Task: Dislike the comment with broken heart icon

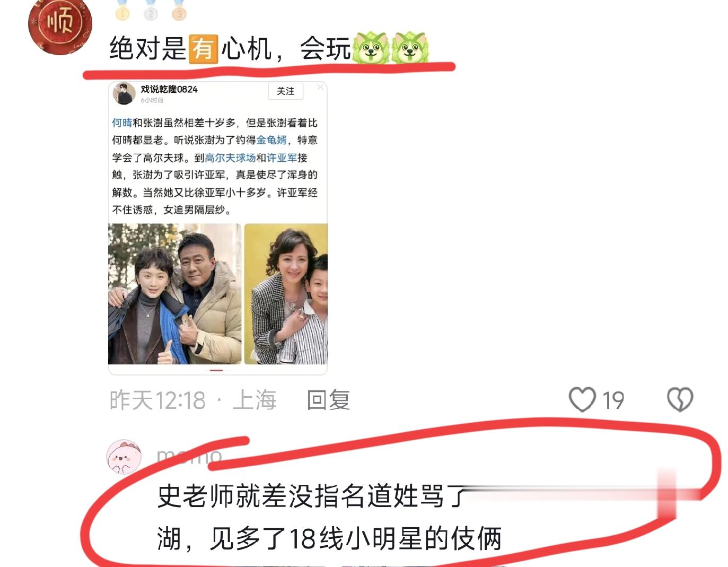Action: pos(680,399)
